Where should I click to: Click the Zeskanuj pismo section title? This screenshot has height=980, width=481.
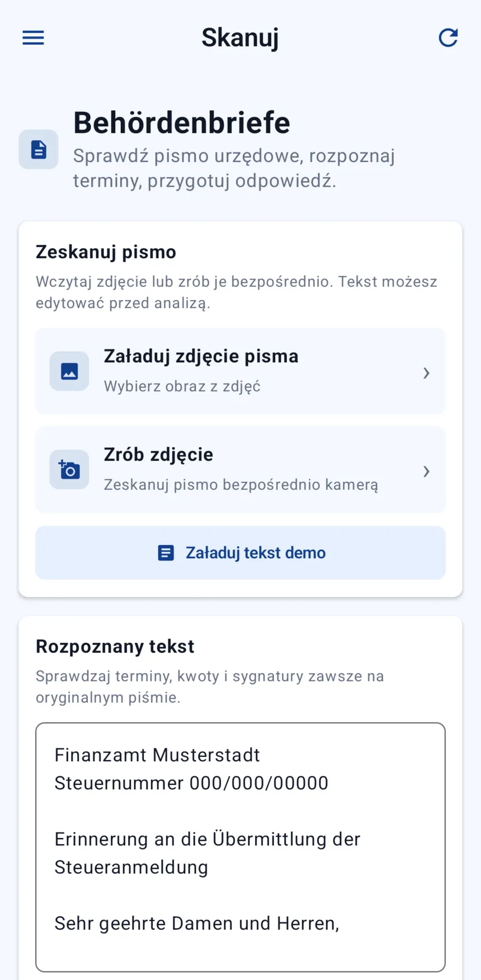[106, 252]
